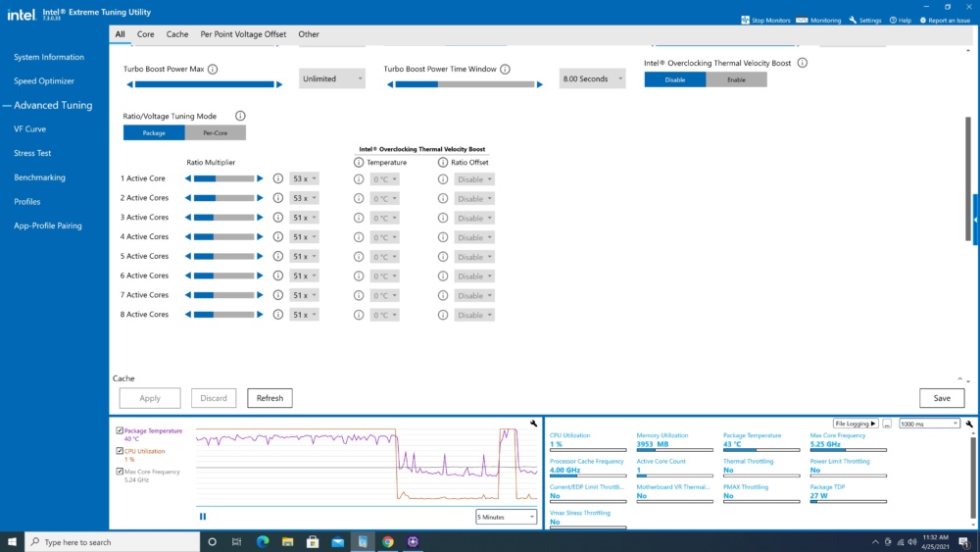Click right arrow on 1 Active Core ratio slider
The height and width of the screenshot is (552, 980).
tap(260, 178)
